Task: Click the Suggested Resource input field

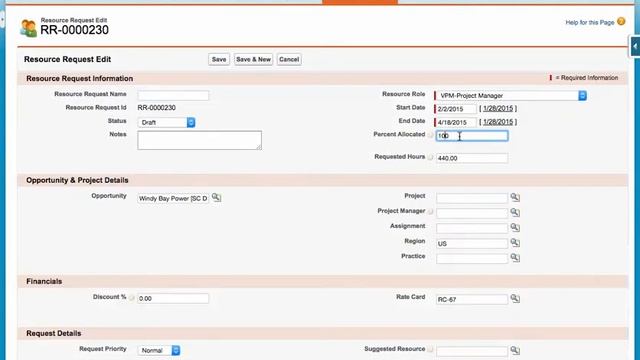Action: [x=472, y=351]
